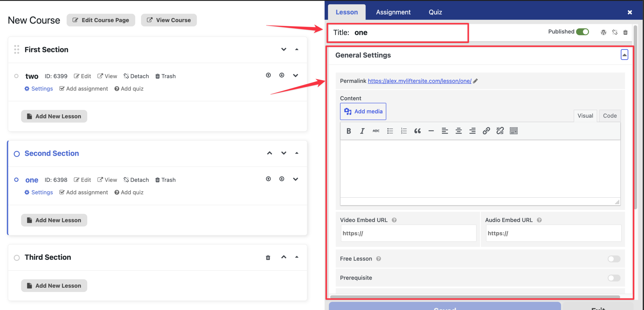The height and width of the screenshot is (310, 644).
Task: Move Third Section up with chevron
Action: tap(284, 257)
